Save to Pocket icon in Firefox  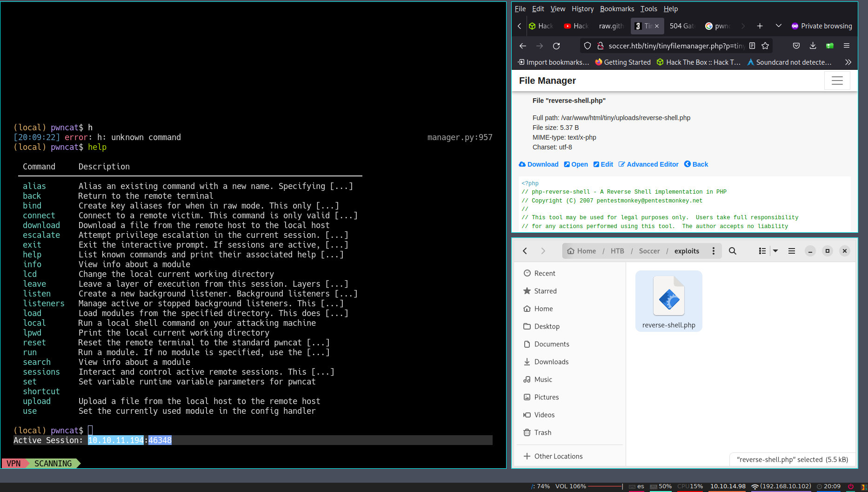[796, 46]
